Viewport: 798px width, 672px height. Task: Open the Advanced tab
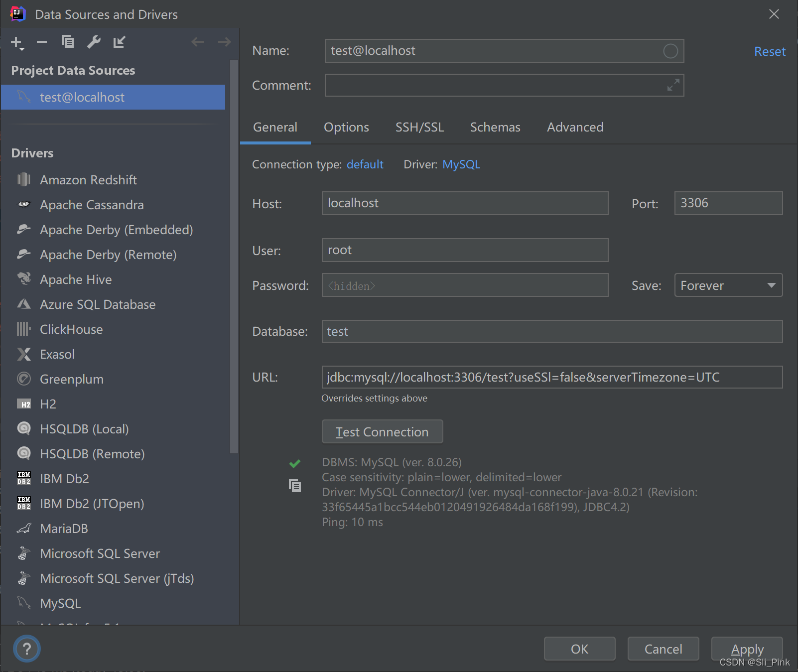(x=575, y=128)
